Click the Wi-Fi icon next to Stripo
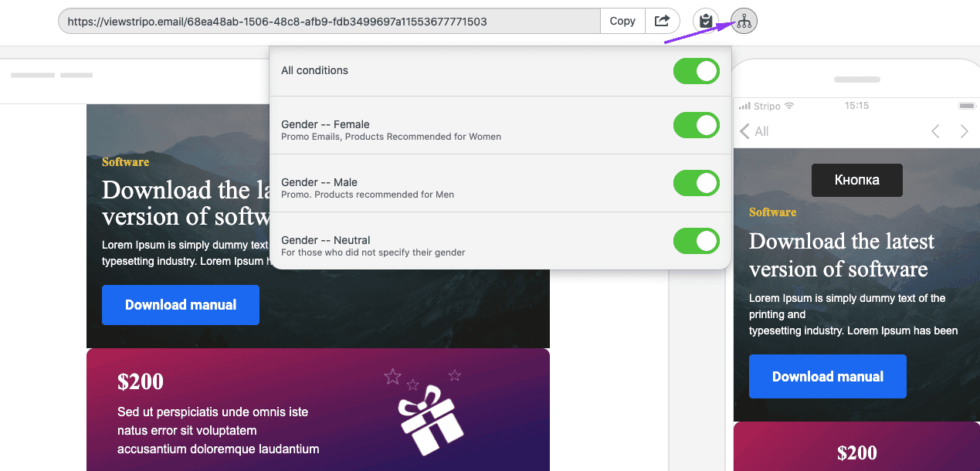Screen dimensions: 980x471 tap(789, 106)
